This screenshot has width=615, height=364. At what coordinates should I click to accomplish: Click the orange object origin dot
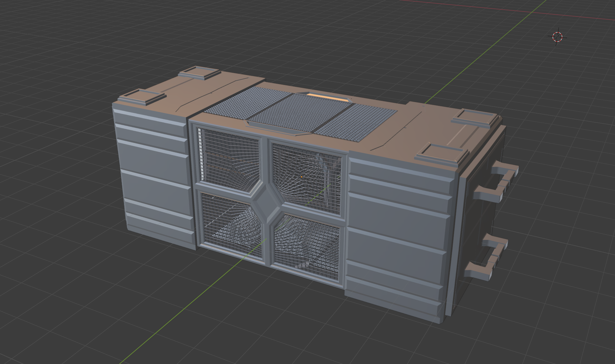tap(301, 177)
